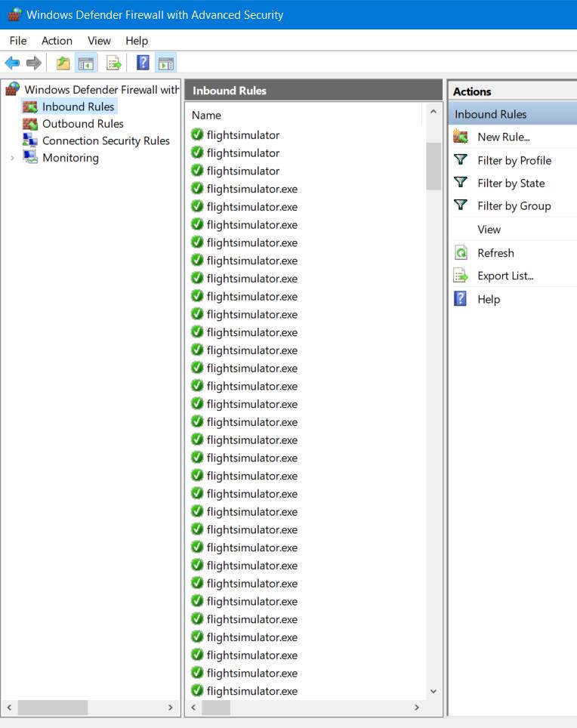Select Monitoring in the tree

[70, 158]
